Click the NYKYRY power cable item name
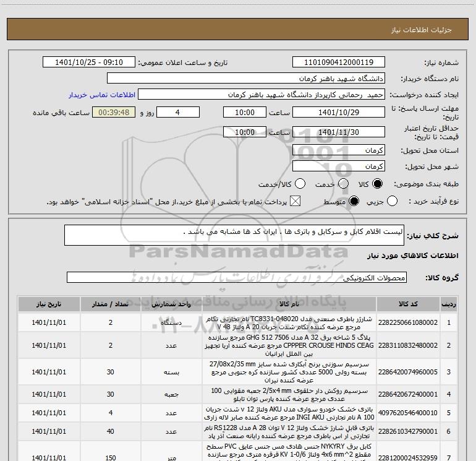Screen dimensions: 476x461 tap(289, 453)
